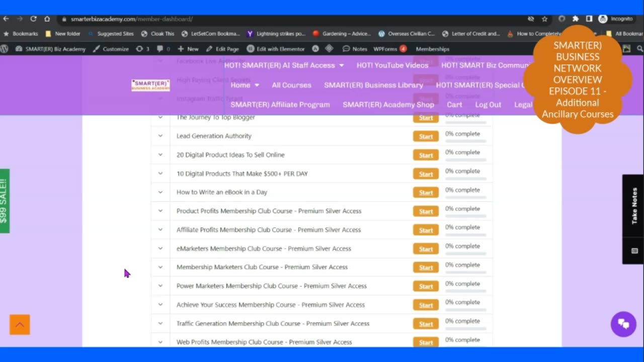Click progress bar for Power Marketers course
Image resolution: width=644 pixels, height=362 pixels.
465,291
